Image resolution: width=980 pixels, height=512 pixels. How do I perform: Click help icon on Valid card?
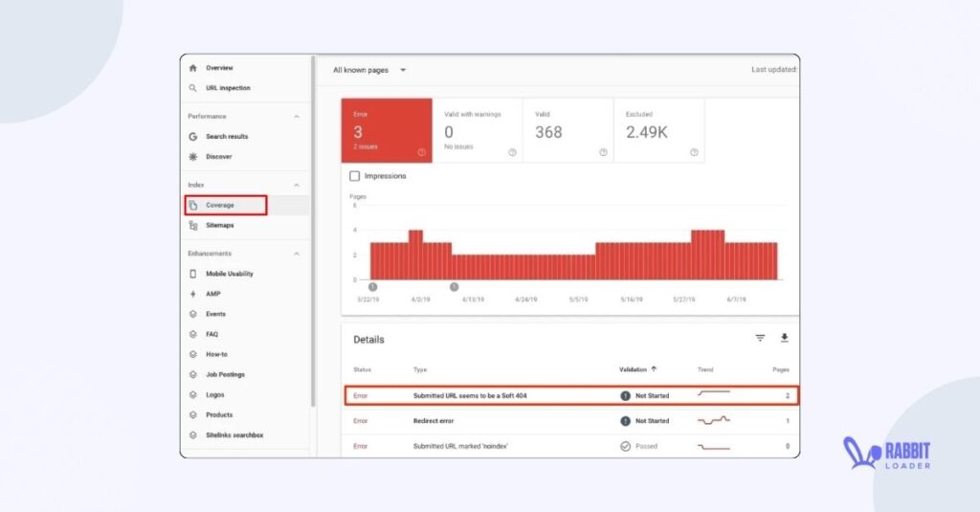click(x=603, y=152)
